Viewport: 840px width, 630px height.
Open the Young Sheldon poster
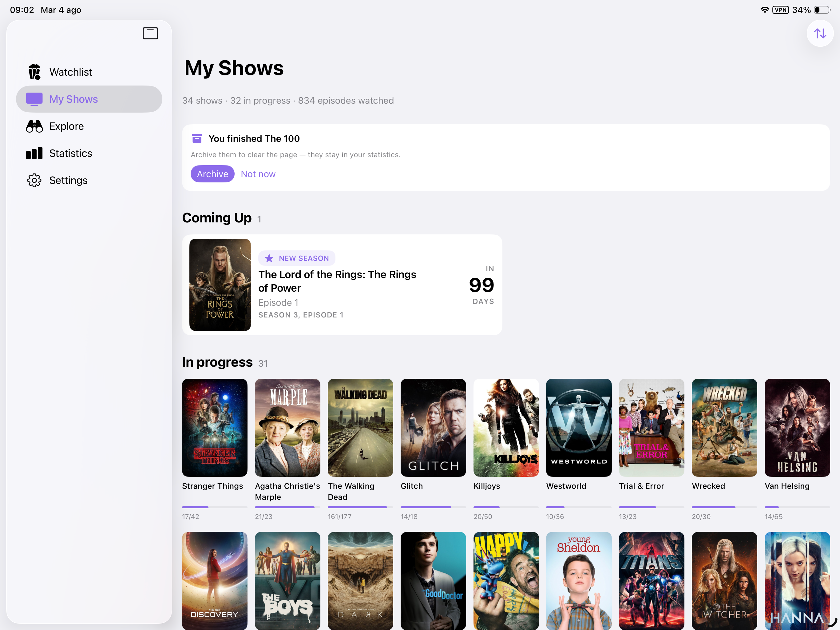[579, 581]
